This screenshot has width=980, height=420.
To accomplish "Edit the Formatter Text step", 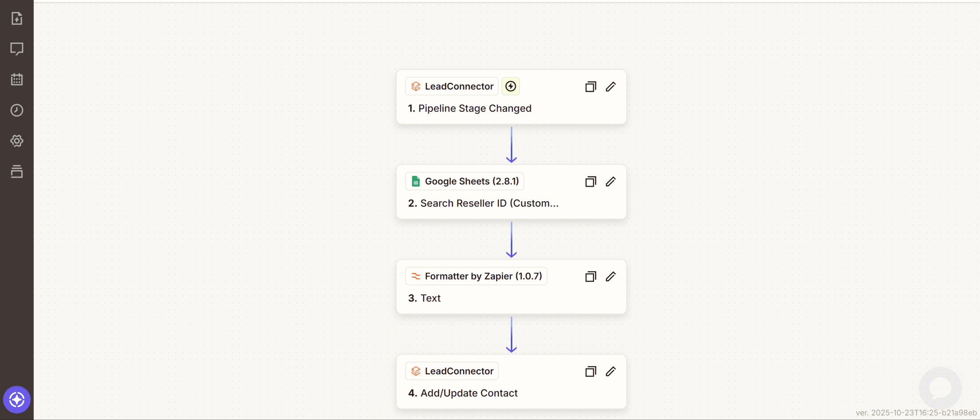I will click(x=611, y=277).
